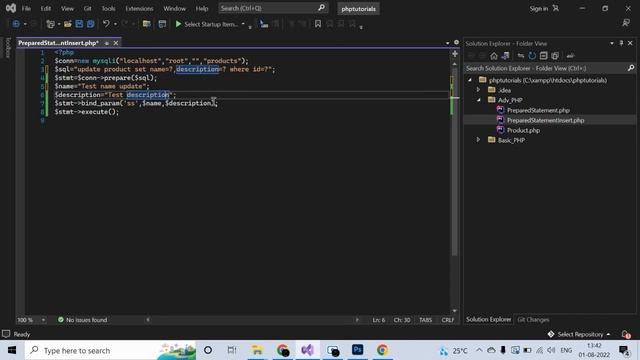
Task: Open File Explorer from the taskbar
Action: click(257, 350)
